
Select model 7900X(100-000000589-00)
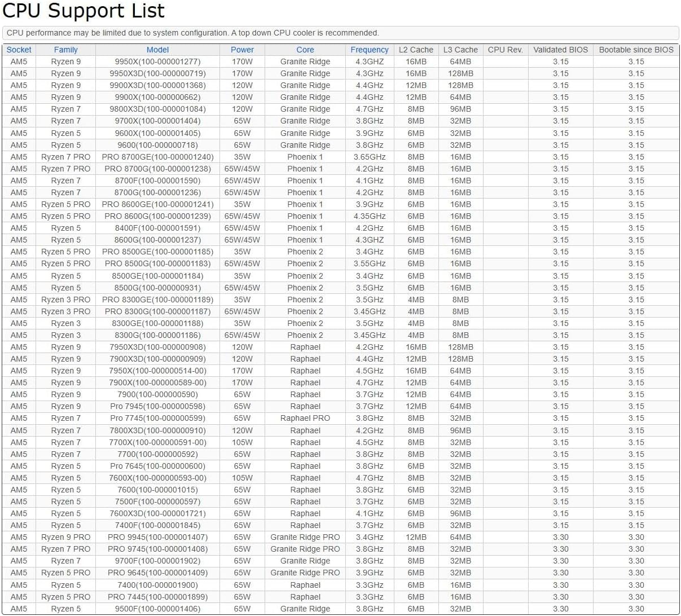(x=157, y=382)
